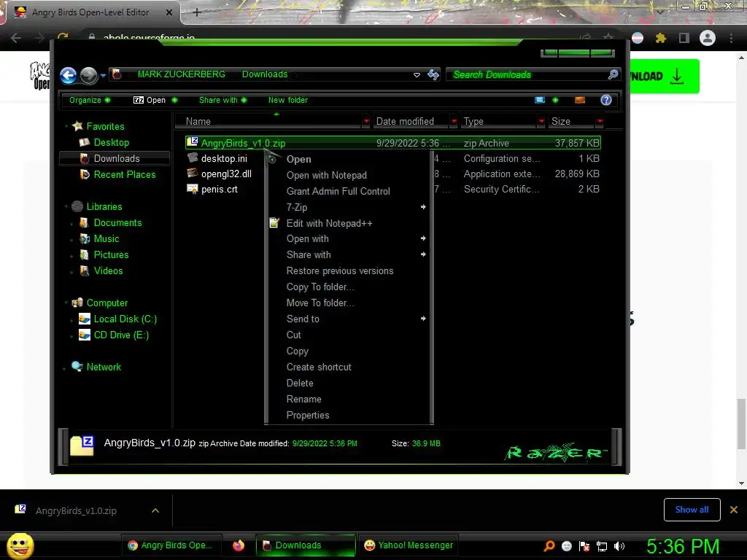Sort by the Date modified column
Screen dimensions: 747x560
[x=405, y=122]
